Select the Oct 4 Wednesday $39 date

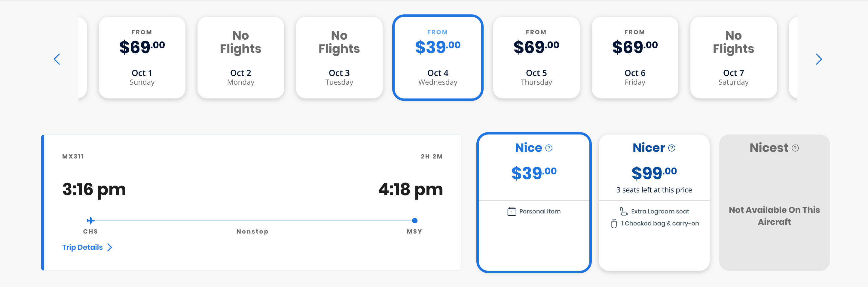pyautogui.click(x=437, y=58)
